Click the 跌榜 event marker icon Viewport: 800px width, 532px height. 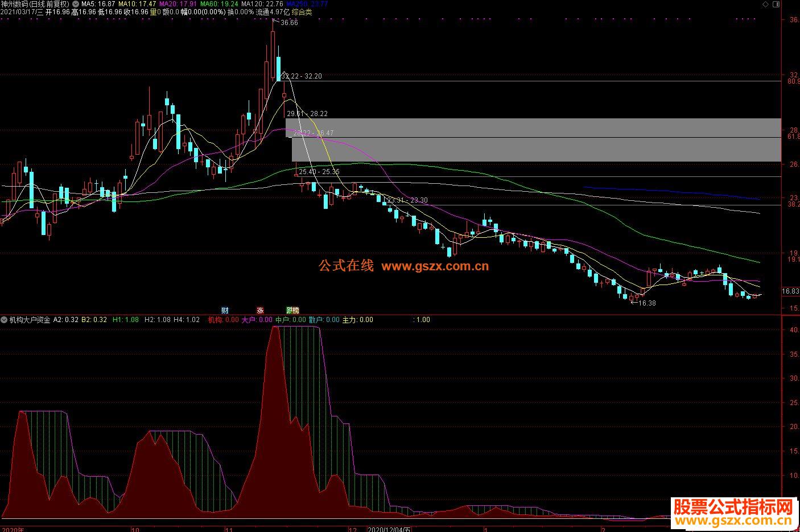[292, 311]
